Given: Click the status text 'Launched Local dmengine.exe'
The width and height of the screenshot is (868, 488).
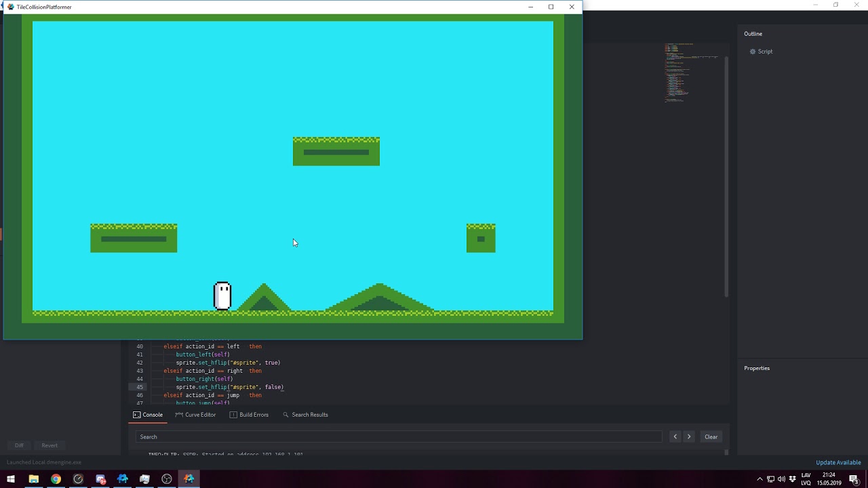Looking at the screenshot, I should pyautogui.click(x=44, y=462).
